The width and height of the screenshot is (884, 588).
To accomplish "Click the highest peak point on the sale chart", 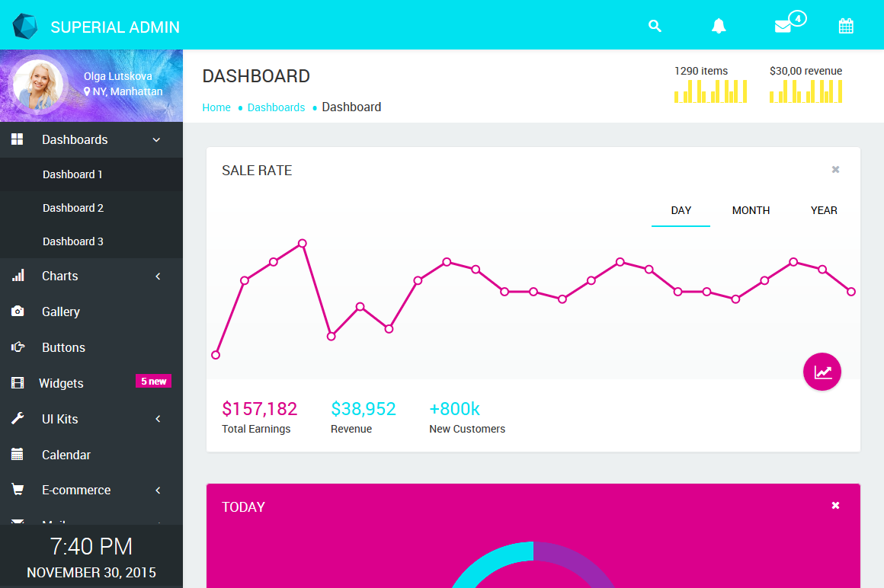I will (303, 244).
